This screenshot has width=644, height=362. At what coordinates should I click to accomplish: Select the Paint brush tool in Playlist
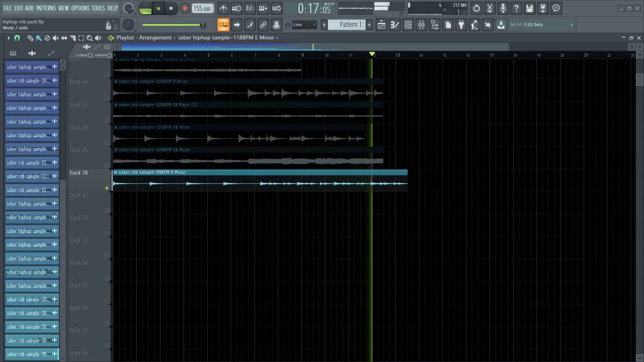pyautogui.click(x=38, y=38)
